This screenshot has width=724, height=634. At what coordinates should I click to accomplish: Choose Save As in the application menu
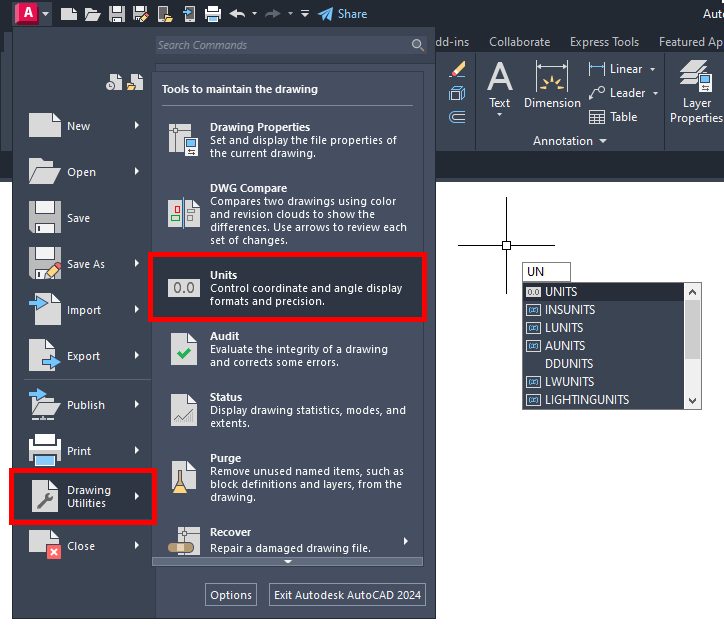point(84,264)
